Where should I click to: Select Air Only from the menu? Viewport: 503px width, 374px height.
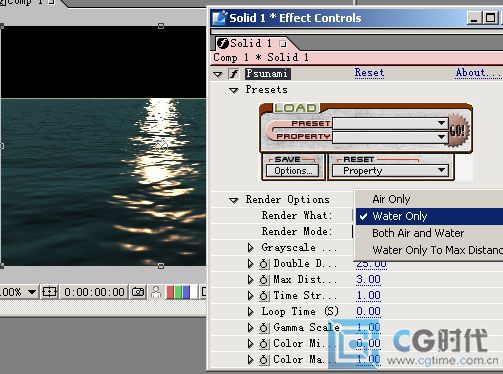click(x=429, y=199)
